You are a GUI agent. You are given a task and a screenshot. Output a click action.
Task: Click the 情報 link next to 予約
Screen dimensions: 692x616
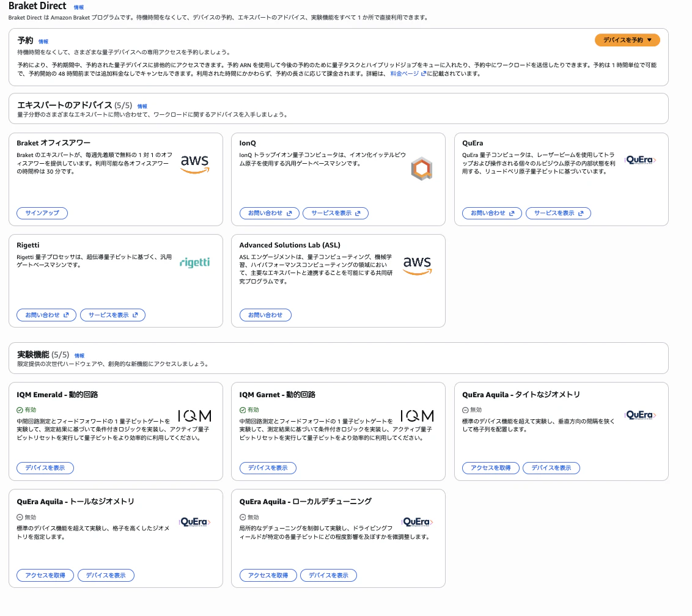pyautogui.click(x=43, y=42)
